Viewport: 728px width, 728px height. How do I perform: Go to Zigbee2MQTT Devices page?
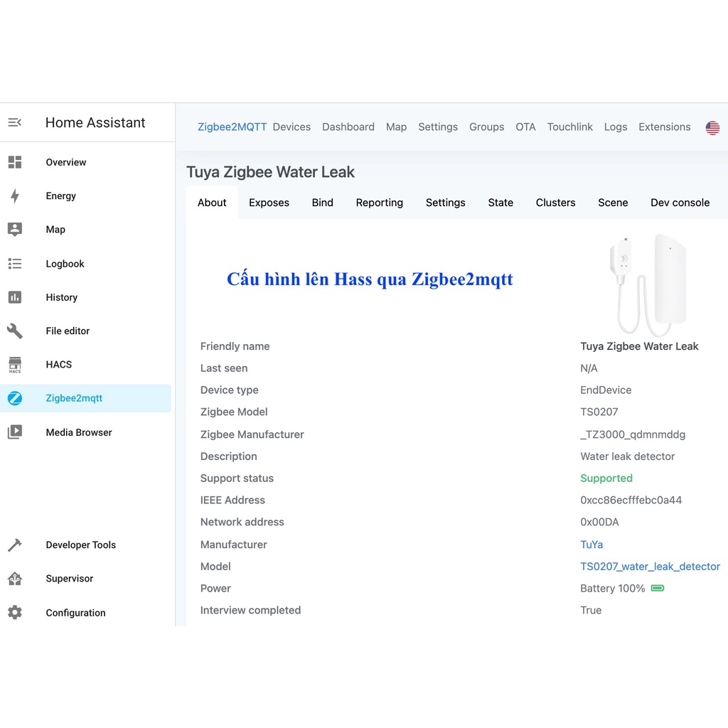[291, 127]
